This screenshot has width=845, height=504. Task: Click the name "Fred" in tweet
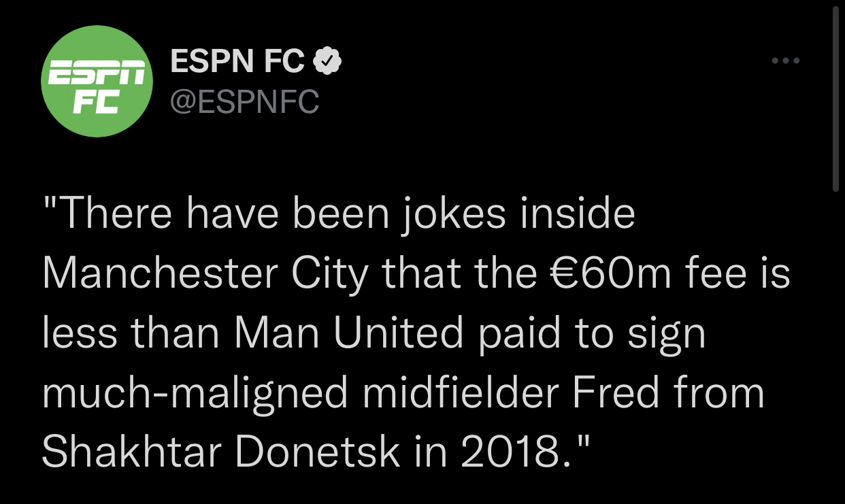click(615, 394)
